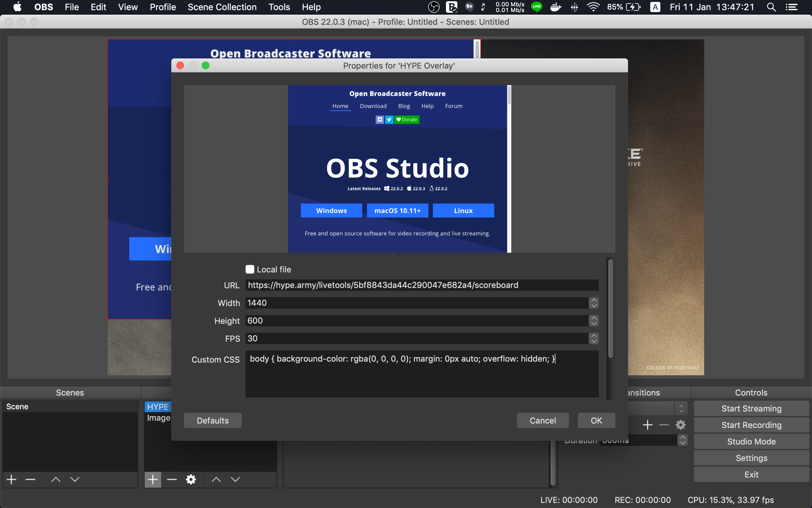Add a new source with plus icon
The width and height of the screenshot is (812, 508).
coord(153,479)
